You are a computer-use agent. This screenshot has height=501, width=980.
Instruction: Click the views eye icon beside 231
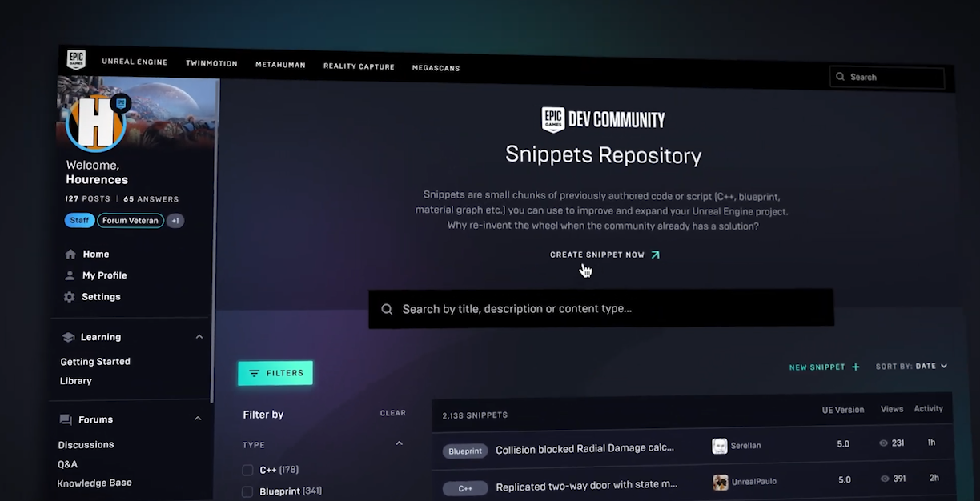coord(884,443)
